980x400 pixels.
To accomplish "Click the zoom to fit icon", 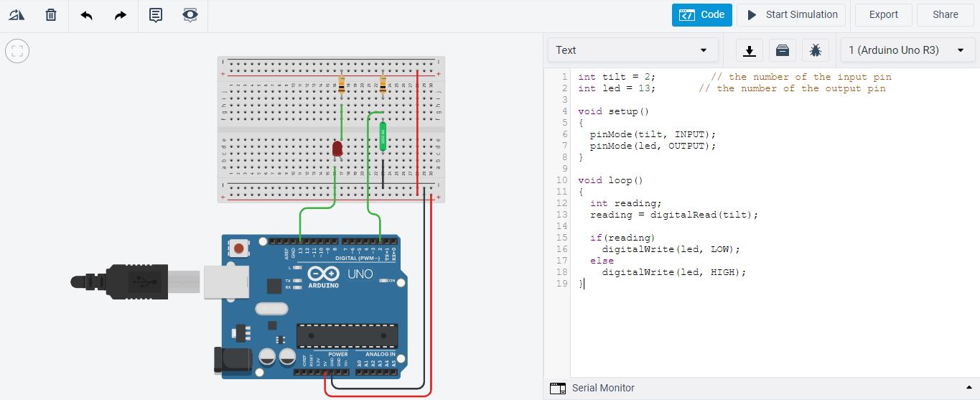I will pyautogui.click(x=17, y=51).
